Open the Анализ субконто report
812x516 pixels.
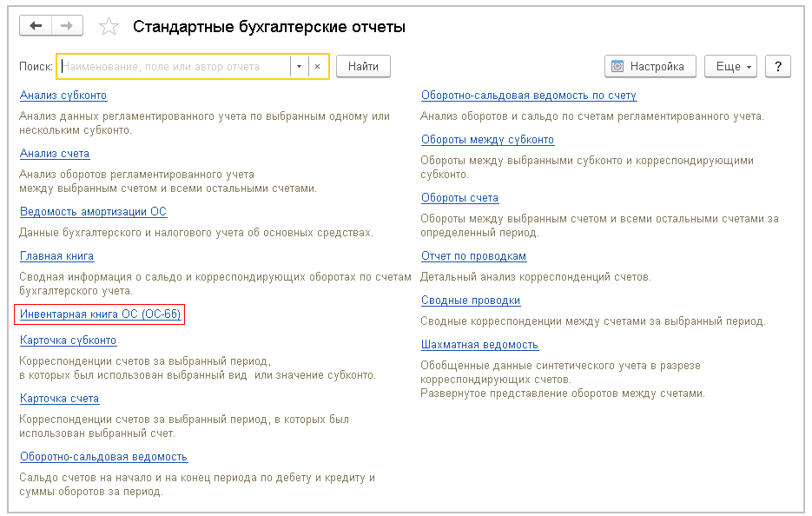click(63, 96)
